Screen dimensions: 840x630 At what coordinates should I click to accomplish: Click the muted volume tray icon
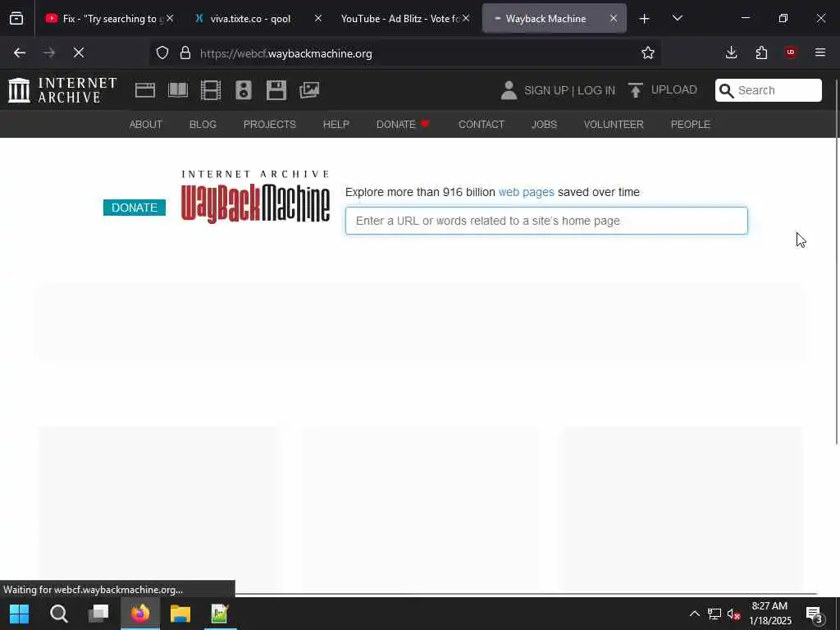pyautogui.click(x=734, y=614)
